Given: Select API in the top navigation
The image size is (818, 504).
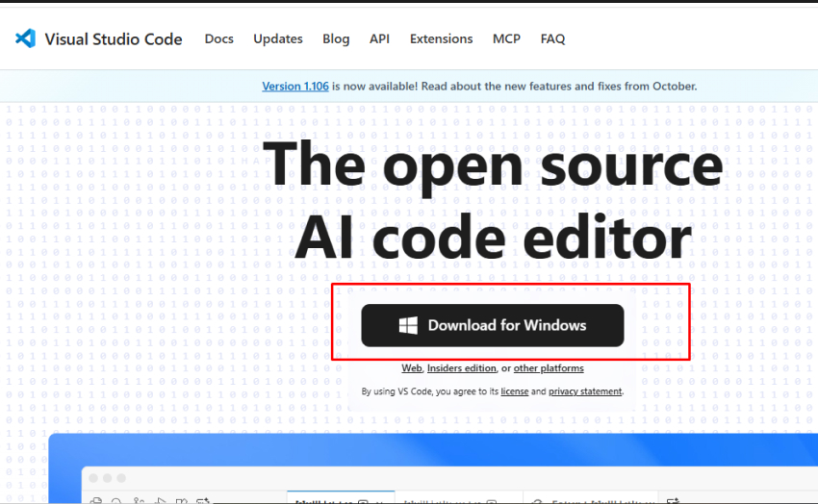Looking at the screenshot, I should (379, 39).
